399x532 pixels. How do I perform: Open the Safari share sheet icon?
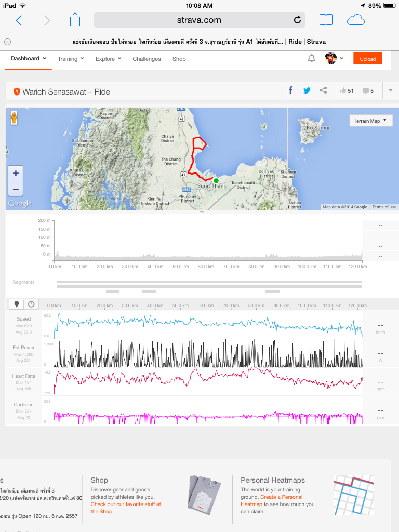click(x=75, y=20)
